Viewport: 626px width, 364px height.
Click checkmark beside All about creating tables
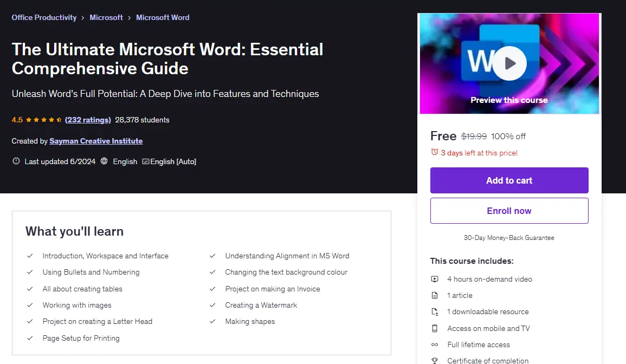click(x=30, y=289)
